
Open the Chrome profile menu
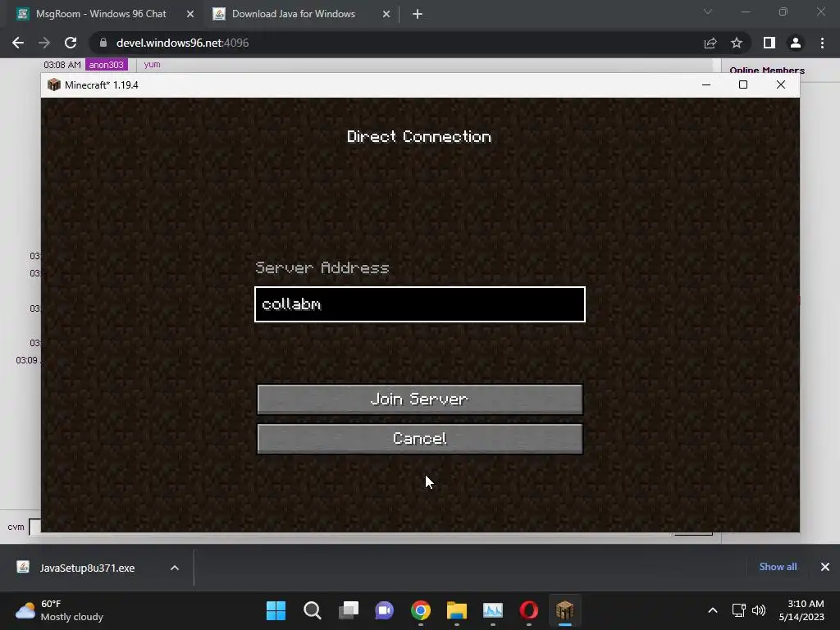pyautogui.click(x=796, y=43)
